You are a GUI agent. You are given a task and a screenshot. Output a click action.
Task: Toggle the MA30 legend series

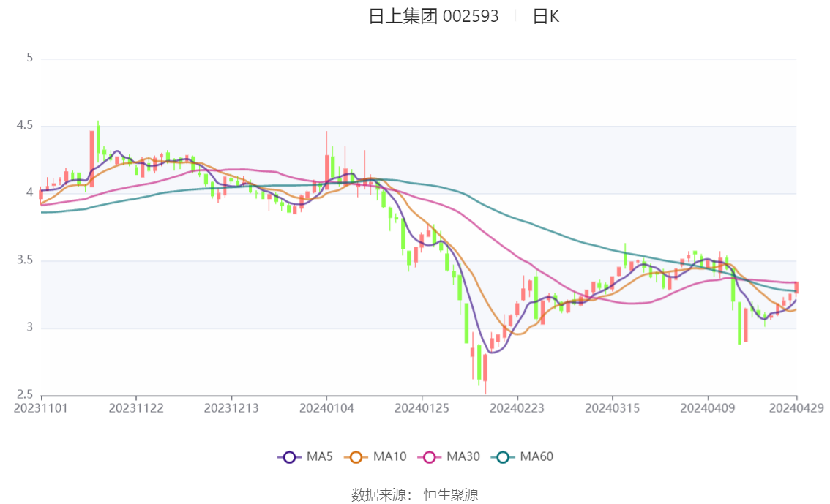point(449,457)
